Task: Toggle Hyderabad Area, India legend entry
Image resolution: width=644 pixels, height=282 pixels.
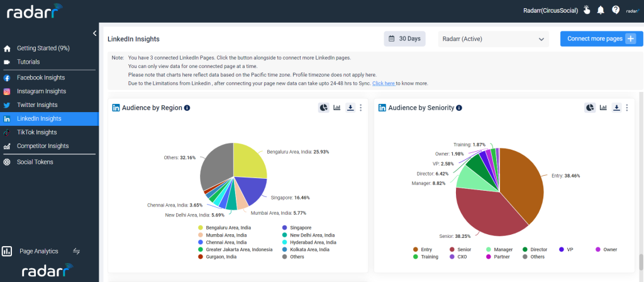Action: tap(309, 242)
